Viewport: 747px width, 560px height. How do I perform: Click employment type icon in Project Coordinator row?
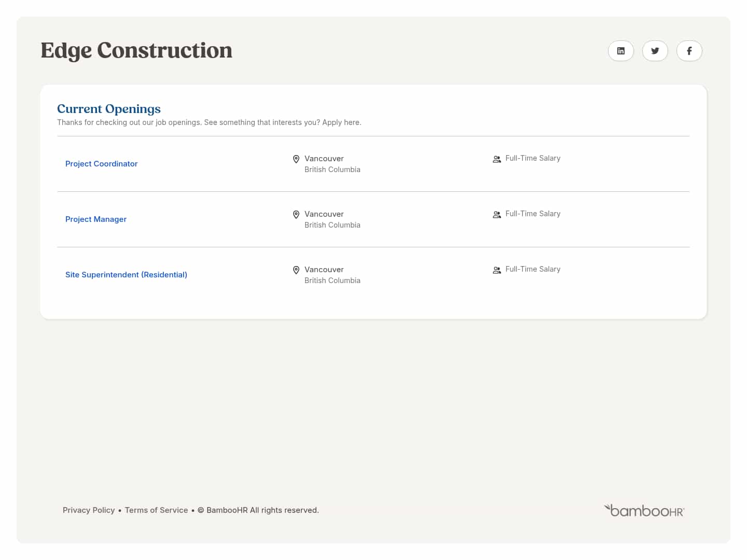coord(497,159)
